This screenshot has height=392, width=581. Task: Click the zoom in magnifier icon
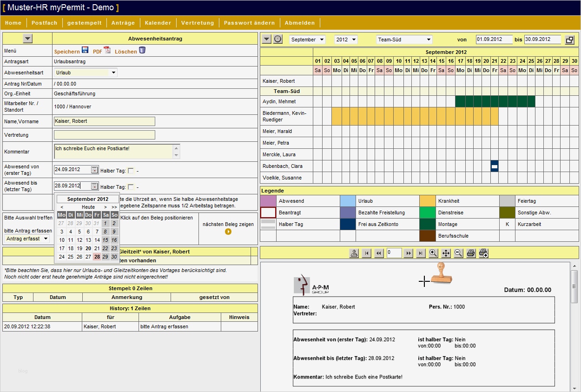click(433, 253)
